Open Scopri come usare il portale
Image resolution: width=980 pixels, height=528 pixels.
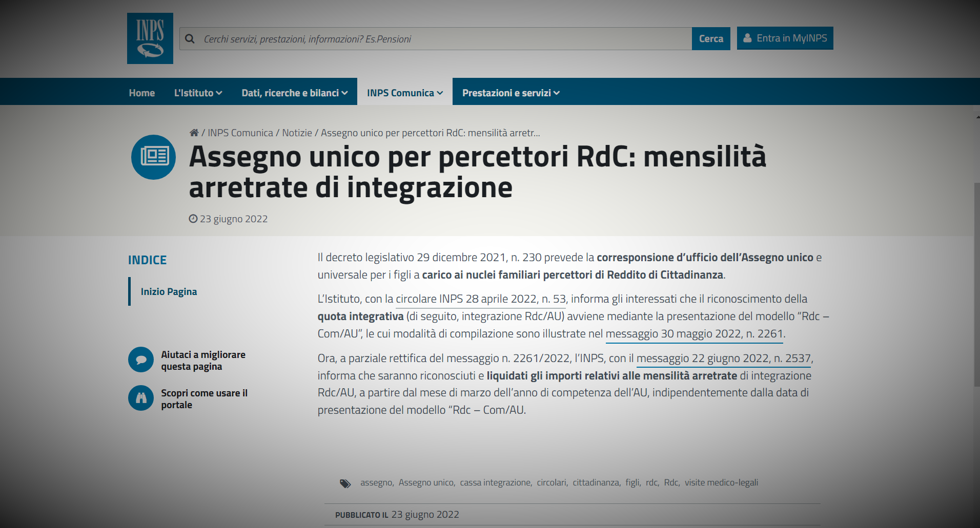tap(205, 399)
